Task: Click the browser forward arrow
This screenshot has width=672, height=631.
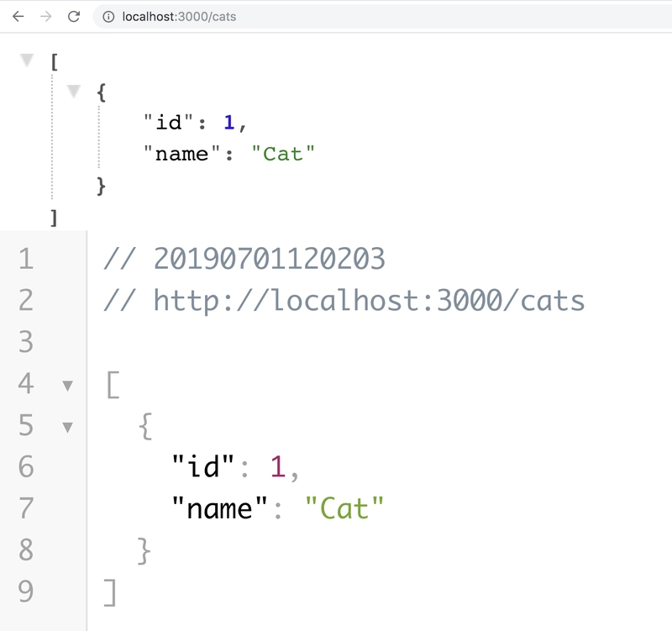Action: coord(46,17)
